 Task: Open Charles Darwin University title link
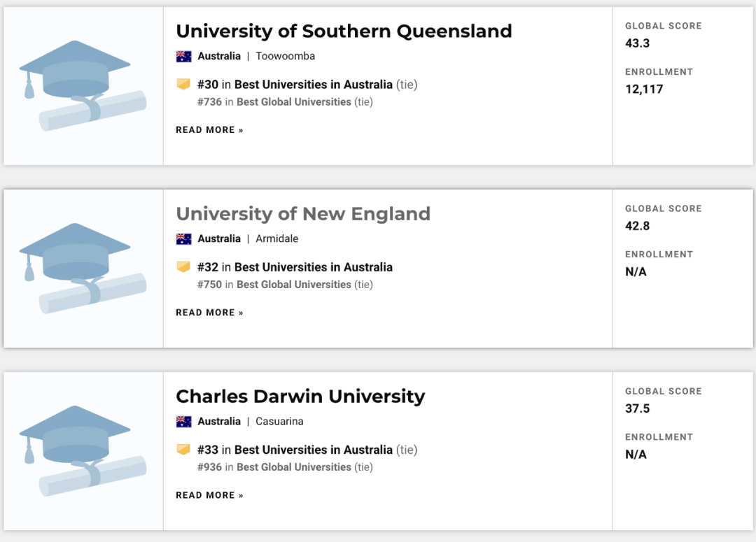pos(300,397)
